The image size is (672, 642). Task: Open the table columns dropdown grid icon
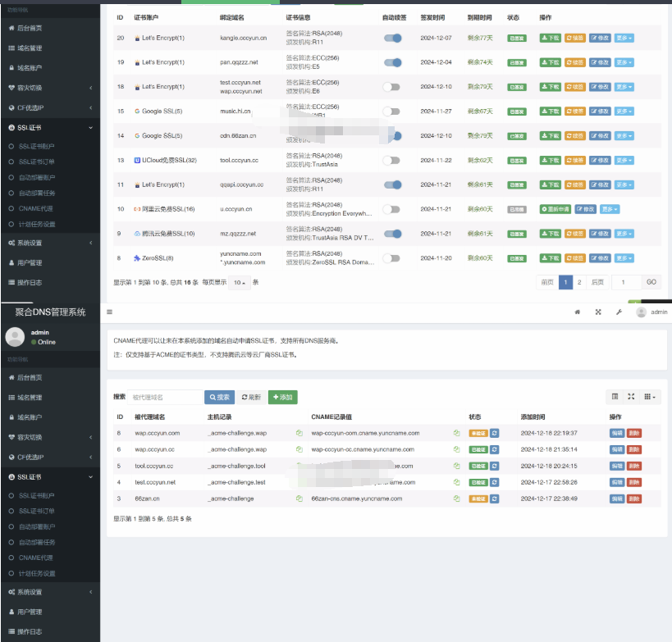click(649, 397)
